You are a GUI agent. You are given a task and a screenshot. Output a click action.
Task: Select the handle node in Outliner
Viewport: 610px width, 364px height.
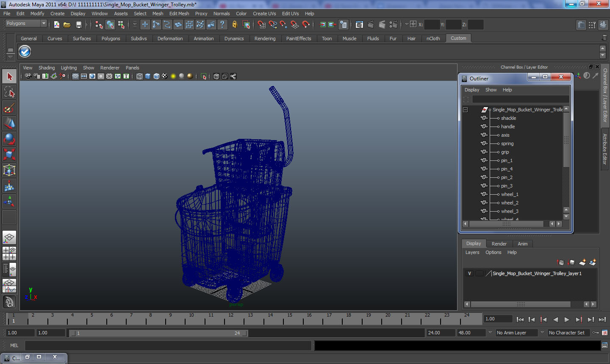pyautogui.click(x=508, y=127)
